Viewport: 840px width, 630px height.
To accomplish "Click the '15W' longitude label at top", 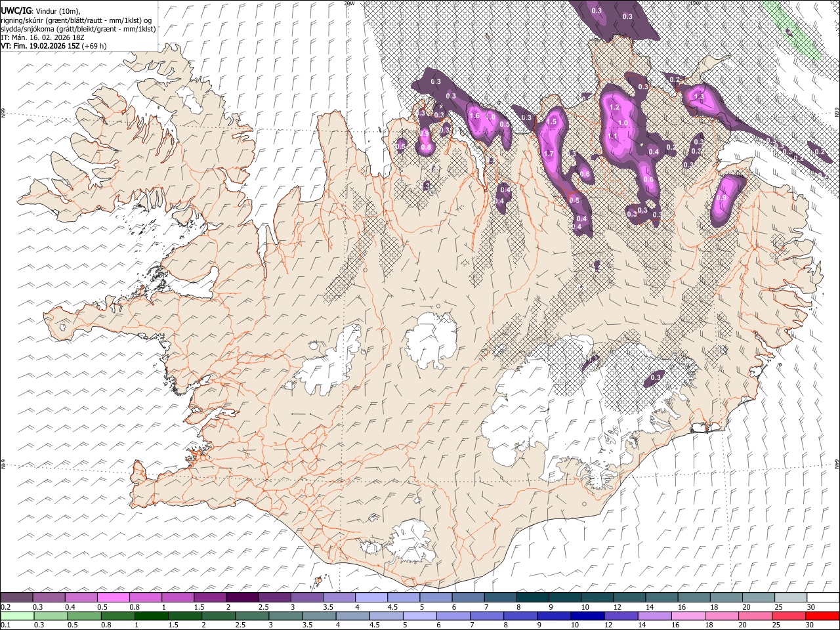I will coord(694,3).
